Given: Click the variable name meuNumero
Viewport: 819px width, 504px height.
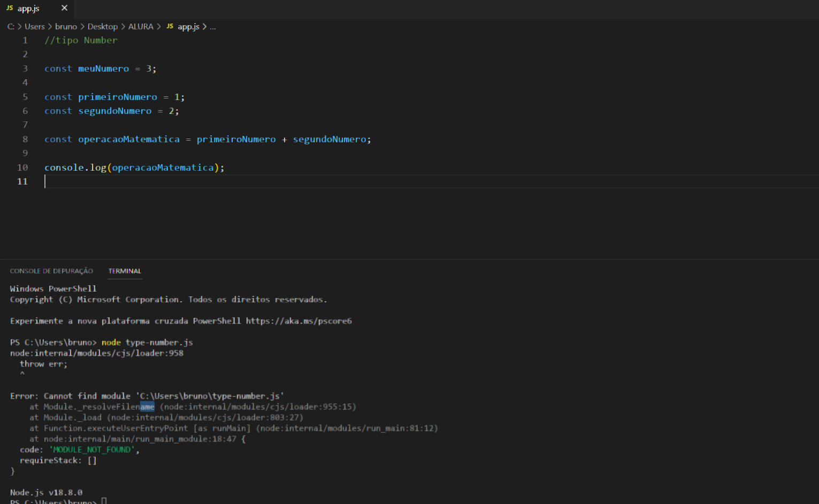Looking at the screenshot, I should pos(103,68).
